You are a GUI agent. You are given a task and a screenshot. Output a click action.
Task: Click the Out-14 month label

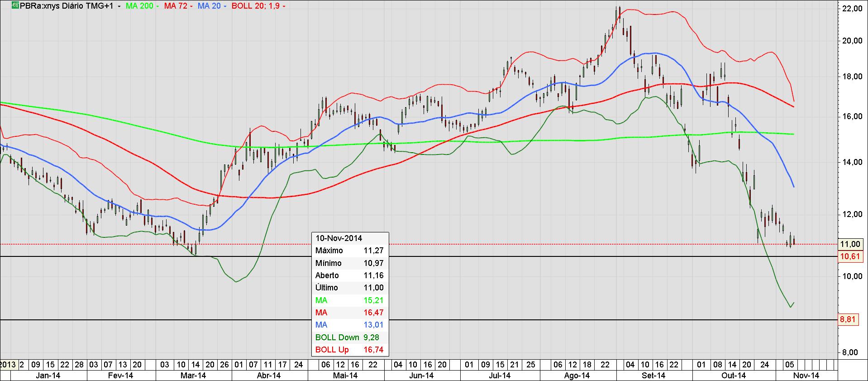(x=734, y=376)
